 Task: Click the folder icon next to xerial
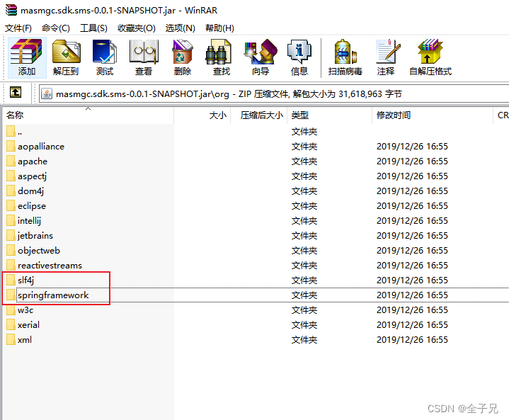click(x=11, y=324)
